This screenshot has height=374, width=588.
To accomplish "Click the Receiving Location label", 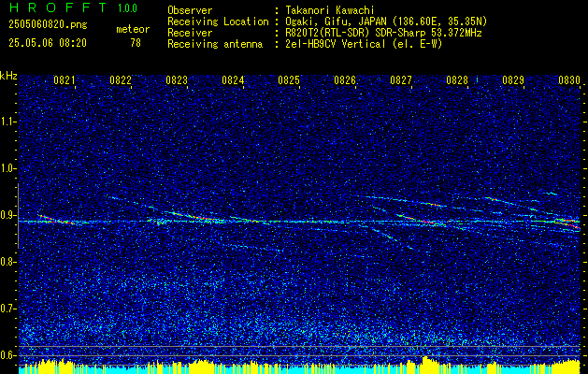I will [x=218, y=22].
